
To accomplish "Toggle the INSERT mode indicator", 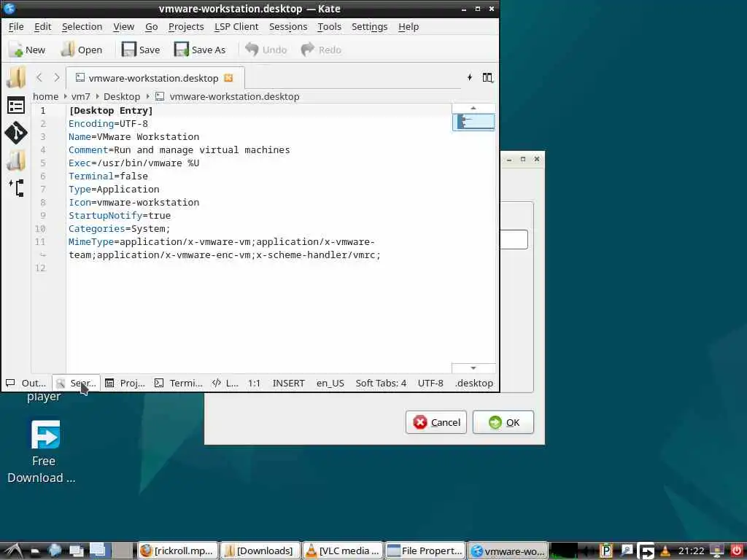I will [288, 383].
